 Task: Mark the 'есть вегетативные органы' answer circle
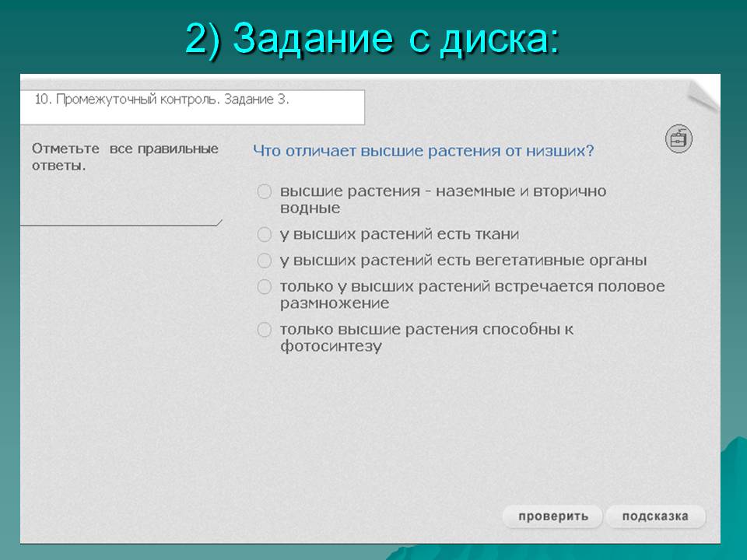[265, 261]
